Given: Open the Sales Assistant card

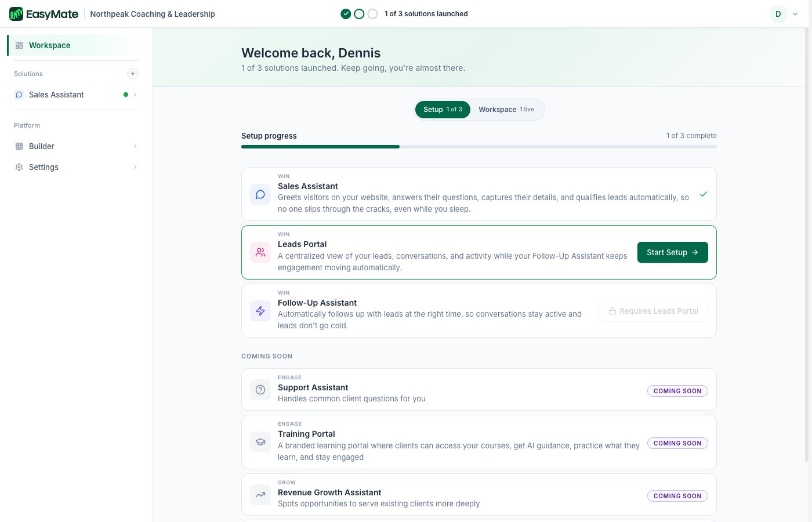Looking at the screenshot, I should [479, 194].
